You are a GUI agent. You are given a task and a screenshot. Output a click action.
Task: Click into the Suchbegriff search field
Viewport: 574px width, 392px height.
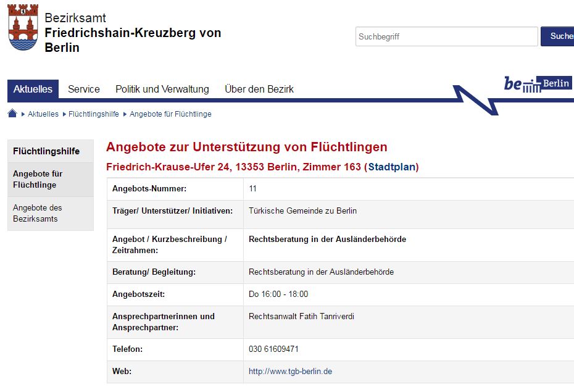(446, 36)
